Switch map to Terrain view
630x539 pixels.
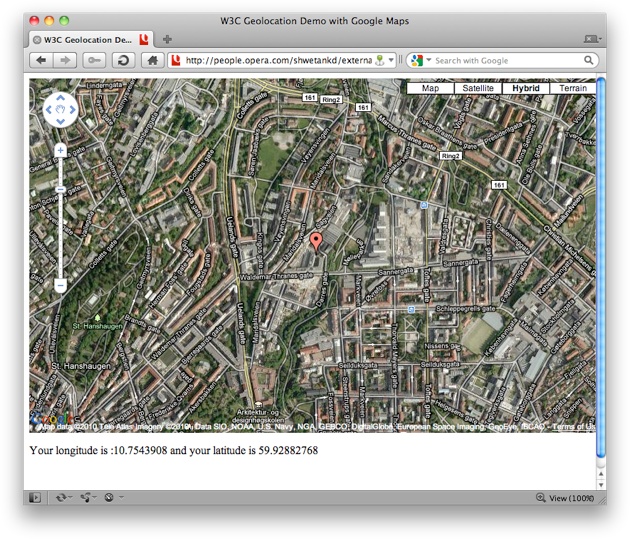[x=573, y=88]
